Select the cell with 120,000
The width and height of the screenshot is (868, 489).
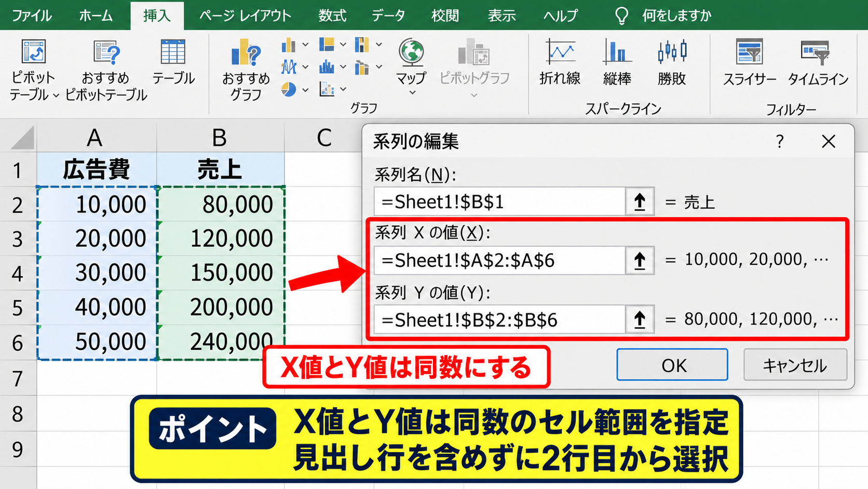point(221,239)
